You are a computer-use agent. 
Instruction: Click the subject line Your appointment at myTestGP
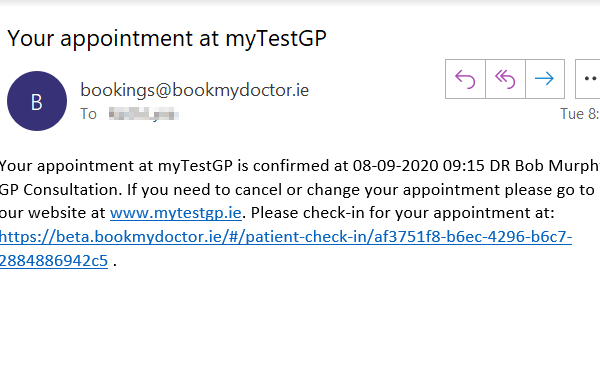click(x=167, y=39)
